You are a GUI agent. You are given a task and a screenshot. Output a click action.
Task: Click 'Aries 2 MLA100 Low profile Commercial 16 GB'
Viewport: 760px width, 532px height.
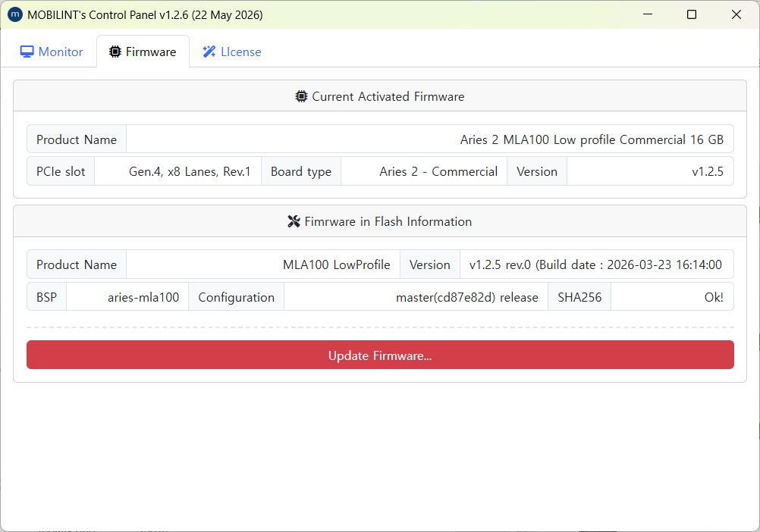coord(592,140)
